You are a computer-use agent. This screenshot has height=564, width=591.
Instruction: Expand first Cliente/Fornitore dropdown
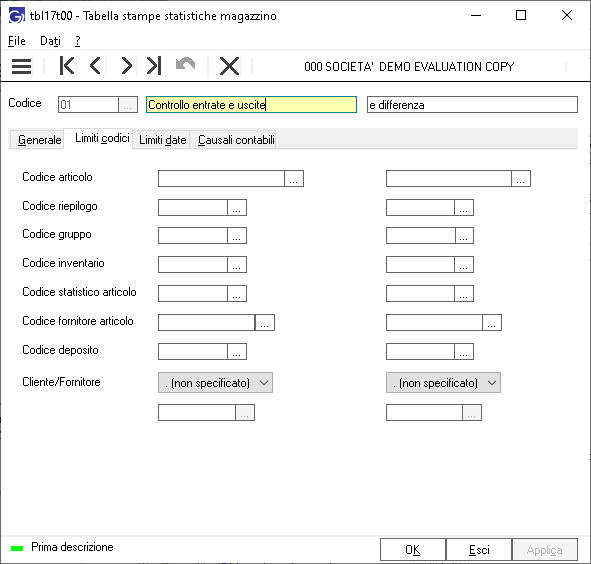coord(215,383)
